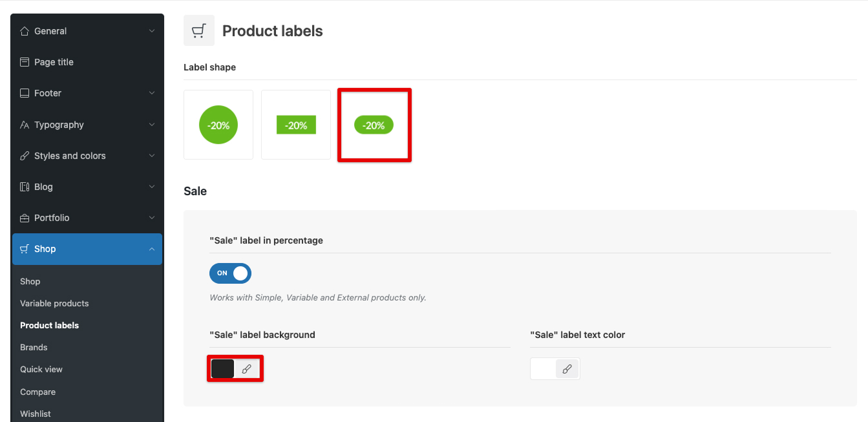
Task: Select the rectangular label shape
Action: 296,125
